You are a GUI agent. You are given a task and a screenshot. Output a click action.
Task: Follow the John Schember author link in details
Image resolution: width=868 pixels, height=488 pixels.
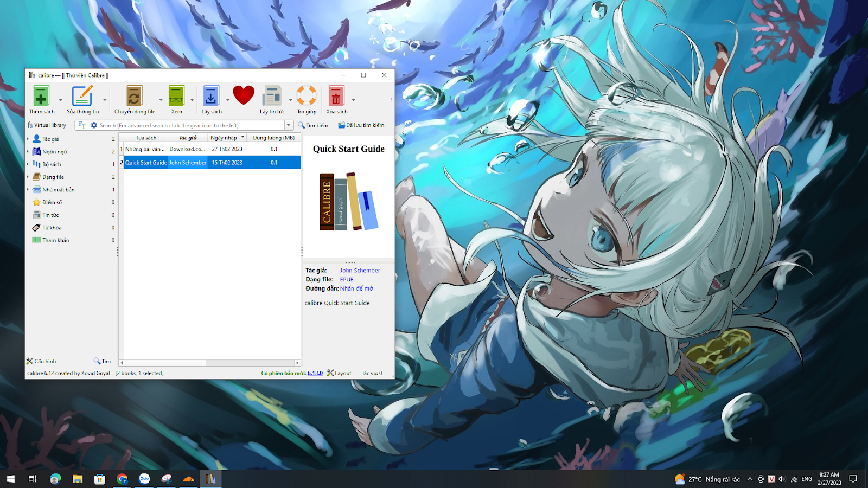pyautogui.click(x=360, y=270)
